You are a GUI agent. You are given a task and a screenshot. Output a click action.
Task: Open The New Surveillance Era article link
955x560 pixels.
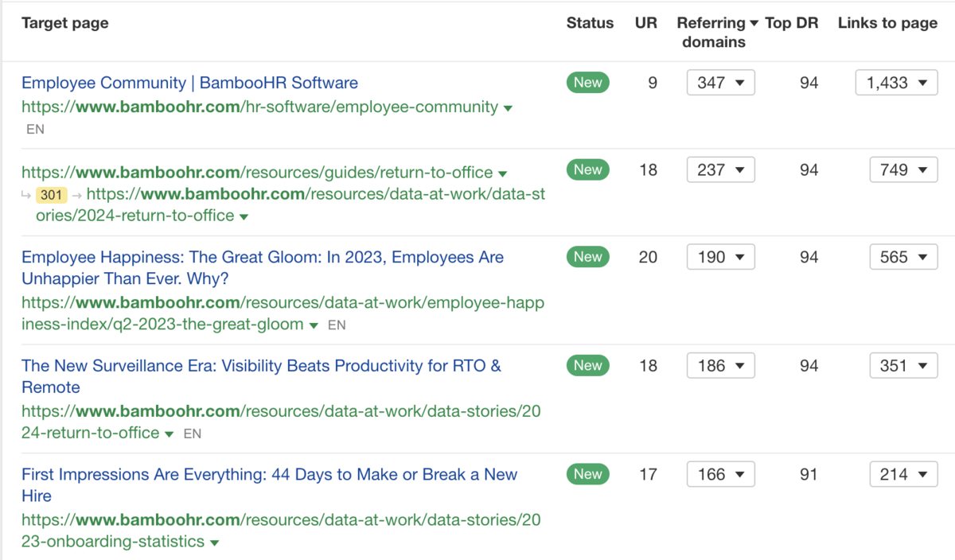point(261,366)
